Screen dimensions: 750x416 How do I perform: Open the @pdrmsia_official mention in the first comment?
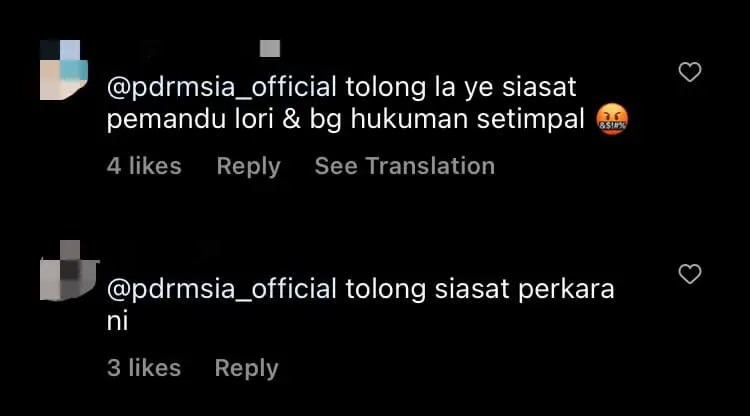pyautogui.click(x=222, y=88)
